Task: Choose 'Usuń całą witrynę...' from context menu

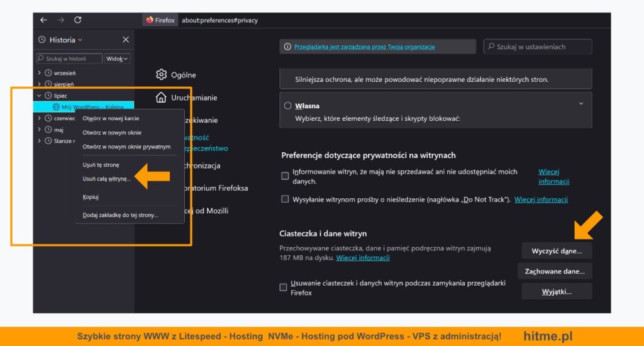Action: pyautogui.click(x=107, y=179)
